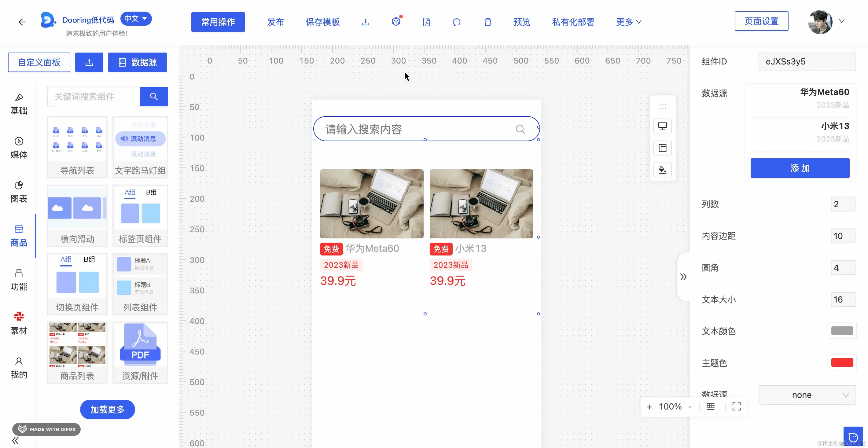This screenshot has height=448, width=868.
Task: Select the 媒体 sidebar category
Action: coord(19,148)
